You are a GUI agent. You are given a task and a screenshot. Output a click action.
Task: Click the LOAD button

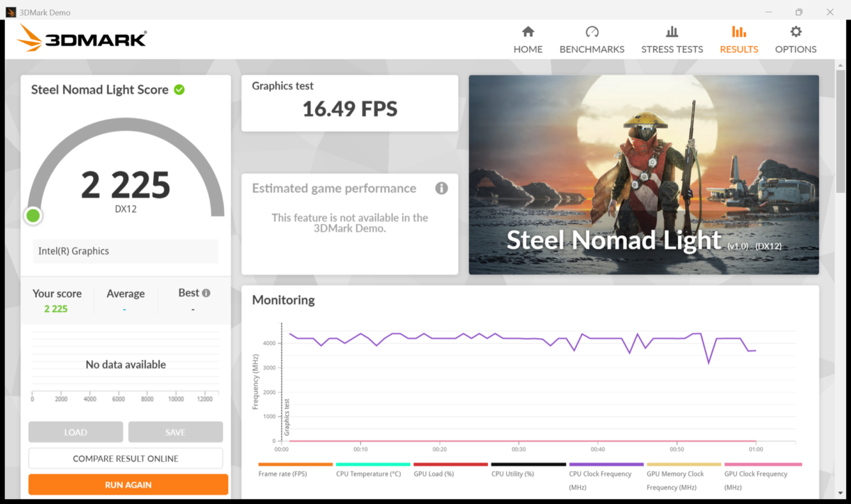click(x=76, y=432)
